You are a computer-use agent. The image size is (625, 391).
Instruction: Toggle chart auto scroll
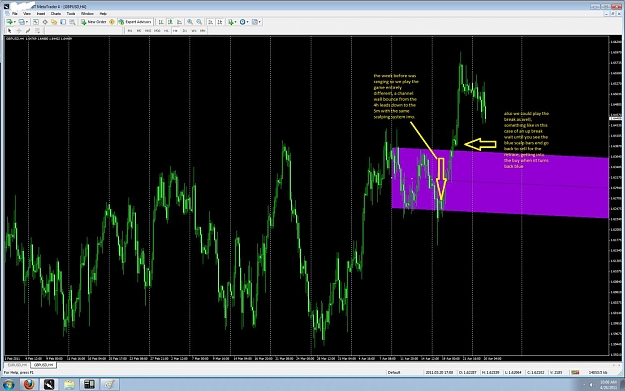point(210,22)
